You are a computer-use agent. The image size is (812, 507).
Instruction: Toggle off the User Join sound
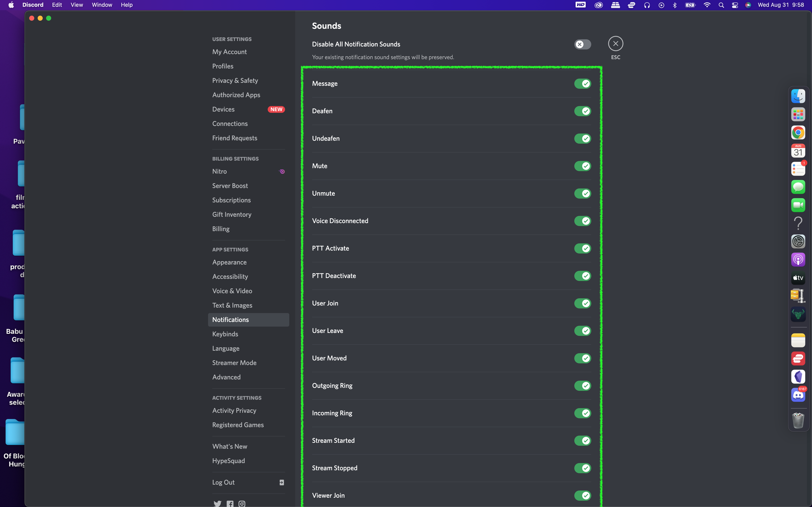[583, 303]
